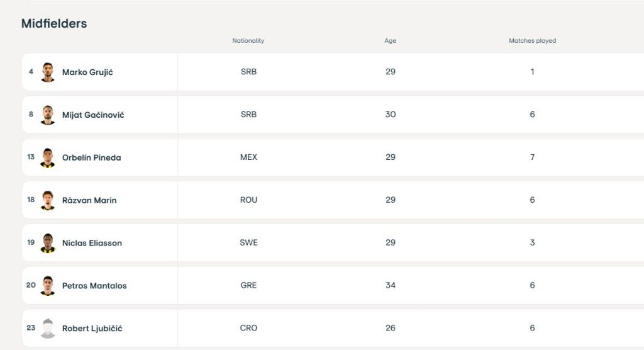The image size is (644, 350).
Task: Click the MEX nationality cell
Action: tap(248, 157)
